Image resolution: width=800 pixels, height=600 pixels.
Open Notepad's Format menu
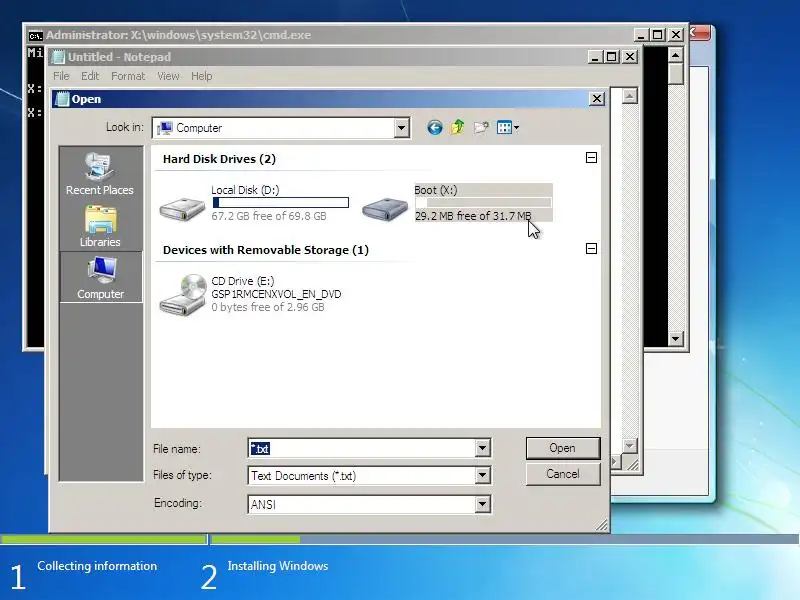tap(128, 76)
